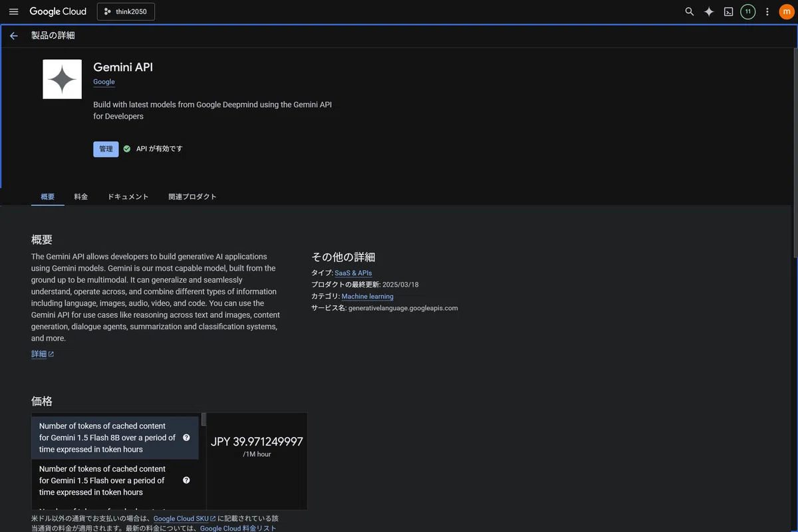Click help icon on Flash 8B row

[x=186, y=438]
